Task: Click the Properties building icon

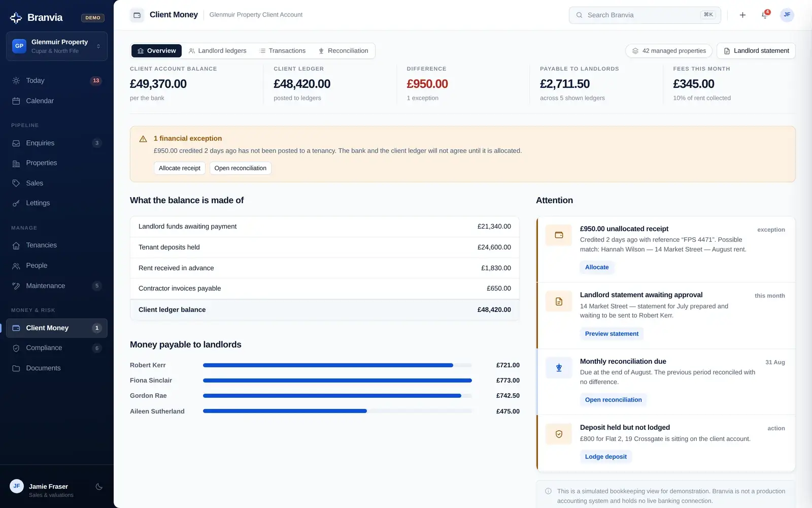Action: coord(16,163)
